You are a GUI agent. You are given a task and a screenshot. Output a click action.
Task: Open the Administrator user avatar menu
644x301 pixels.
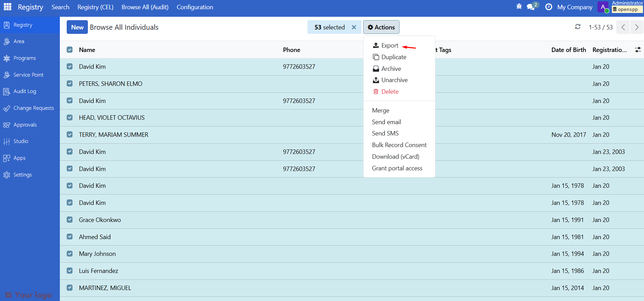point(603,7)
